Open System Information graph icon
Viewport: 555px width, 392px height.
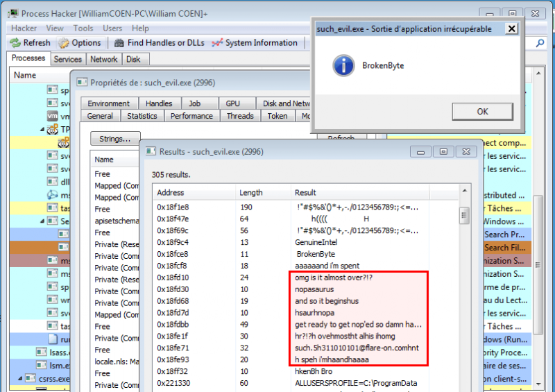click(x=217, y=43)
